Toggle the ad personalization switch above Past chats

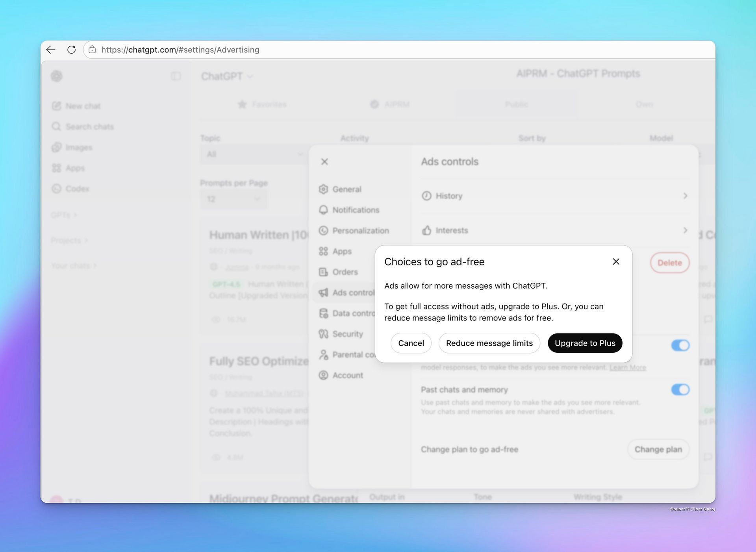click(x=680, y=345)
